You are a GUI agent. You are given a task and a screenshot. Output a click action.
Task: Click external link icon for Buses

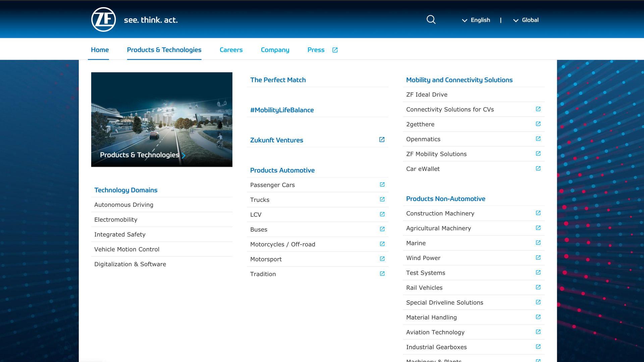point(382,229)
